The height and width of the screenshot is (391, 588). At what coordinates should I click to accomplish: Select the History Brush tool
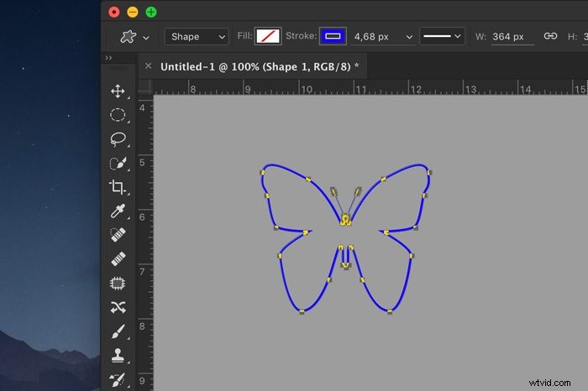click(118, 379)
